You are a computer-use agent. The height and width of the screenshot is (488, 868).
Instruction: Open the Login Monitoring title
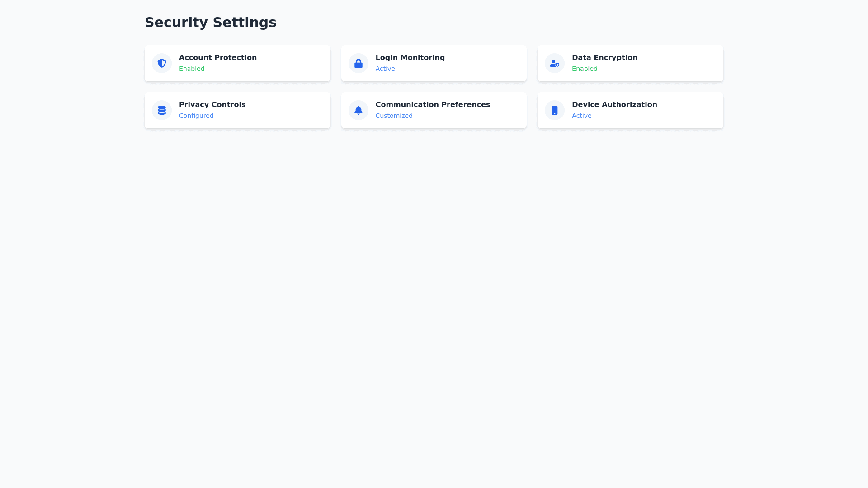(x=410, y=58)
